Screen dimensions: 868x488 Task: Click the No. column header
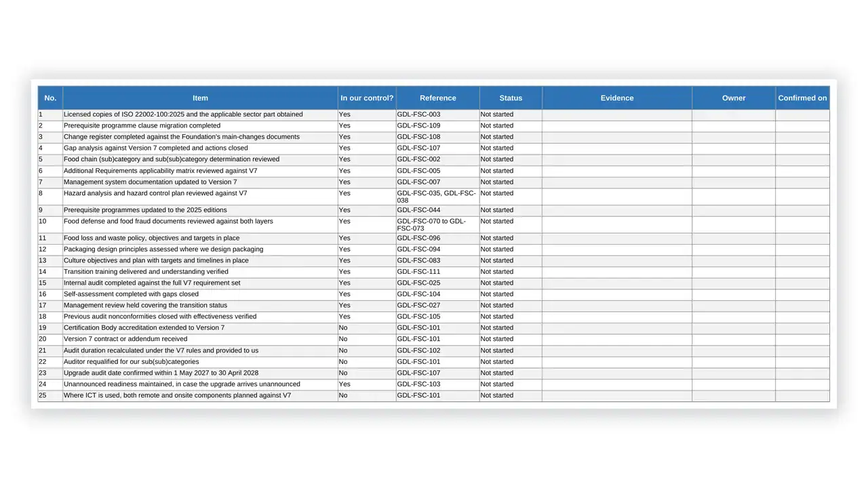tap(50, 98)
